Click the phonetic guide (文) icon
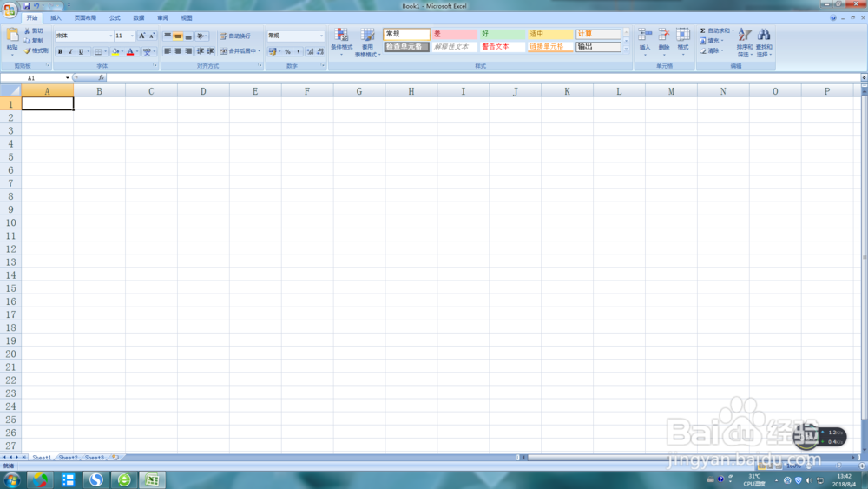Screen dimensions: 868x489 pos(147,51)
